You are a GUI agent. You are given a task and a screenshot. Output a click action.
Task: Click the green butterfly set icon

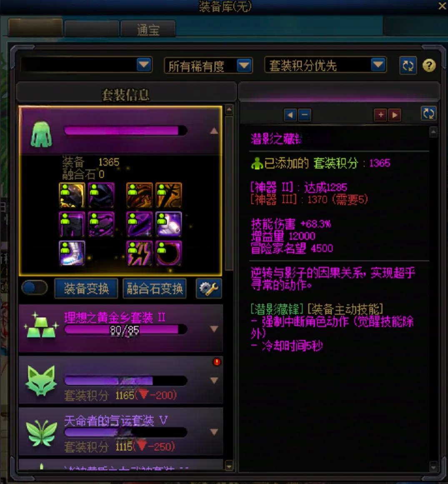click(x=41, y=432)
